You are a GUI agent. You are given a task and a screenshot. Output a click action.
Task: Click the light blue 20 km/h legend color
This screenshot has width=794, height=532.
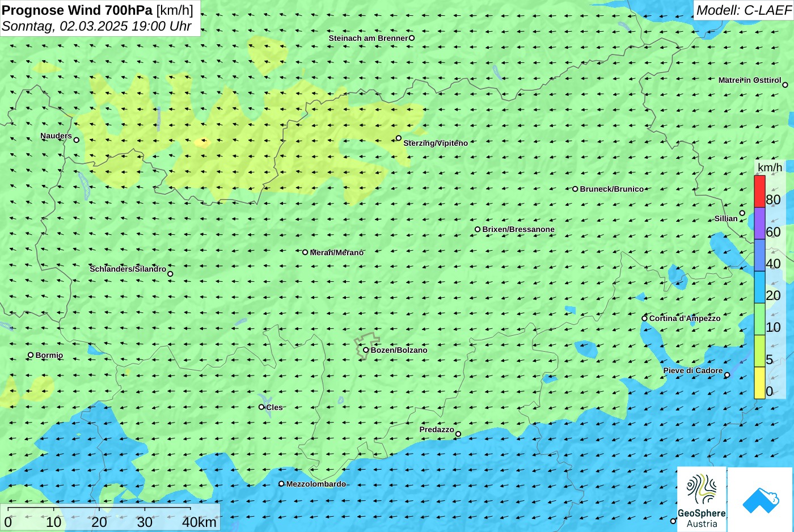(759, 288)
